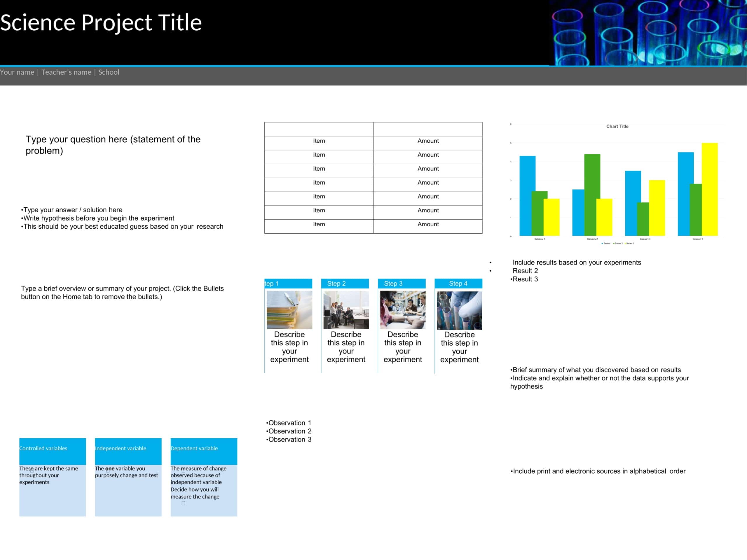Screen dimensions: 747x560
Task: Select the empty left header table cell
Action: pyautogui.click(x=319, y=129)
